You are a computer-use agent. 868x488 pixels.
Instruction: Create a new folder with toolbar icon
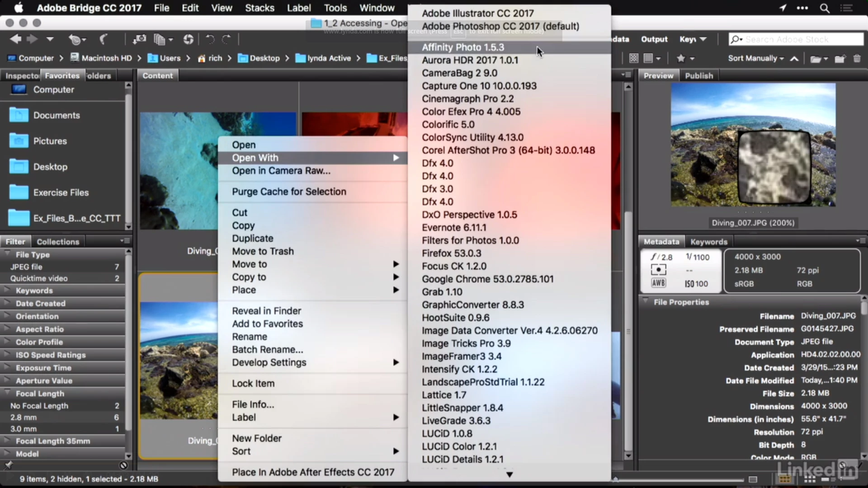(x=840, y=58)
